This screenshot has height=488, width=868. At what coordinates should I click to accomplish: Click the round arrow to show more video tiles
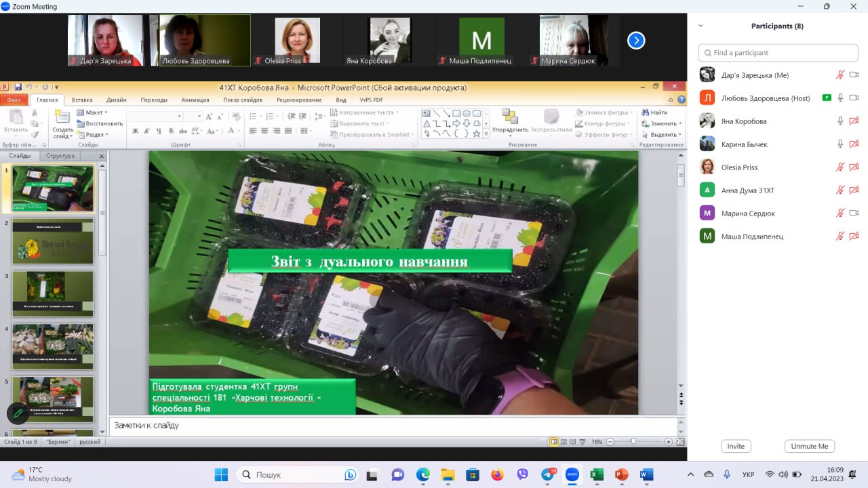[635, 41]
